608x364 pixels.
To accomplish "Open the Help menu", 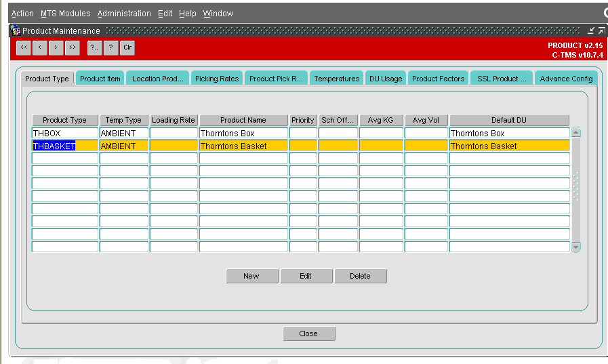I will (188, 14).
